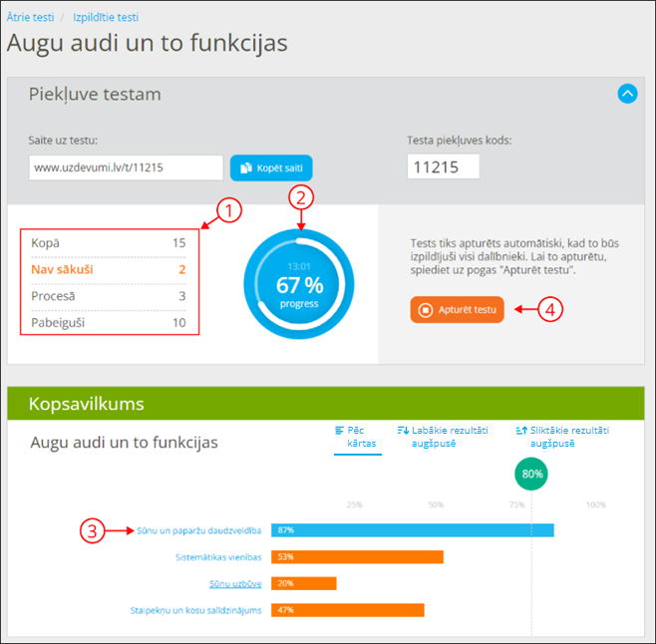Click the test link input field
The width and height of the screenshot is (656, 644).
click(x=126, y=167)
